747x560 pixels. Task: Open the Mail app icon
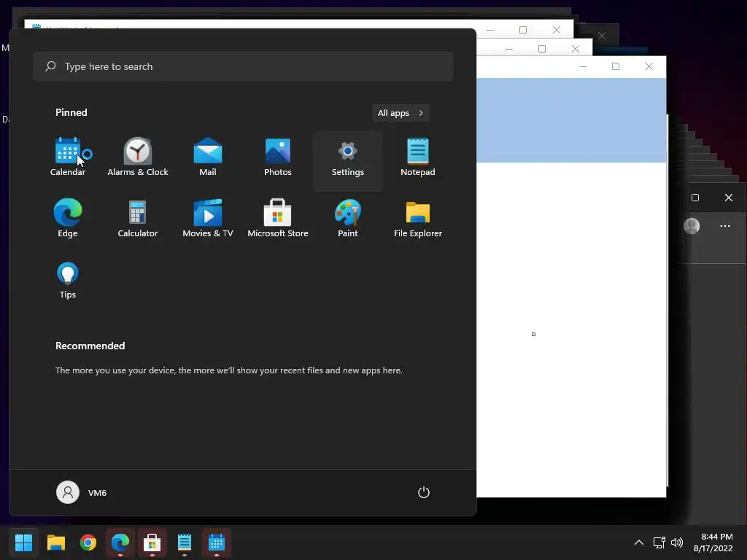point(208,157)
